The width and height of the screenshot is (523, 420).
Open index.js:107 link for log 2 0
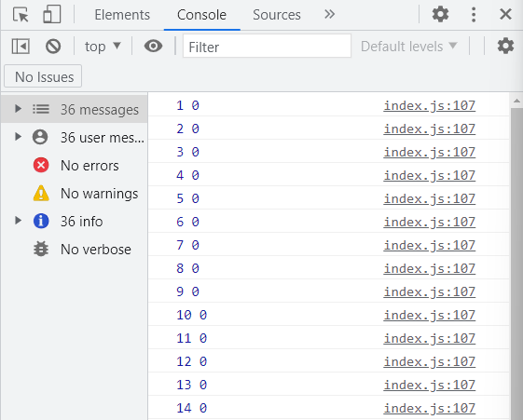click(x=429, y=129)
